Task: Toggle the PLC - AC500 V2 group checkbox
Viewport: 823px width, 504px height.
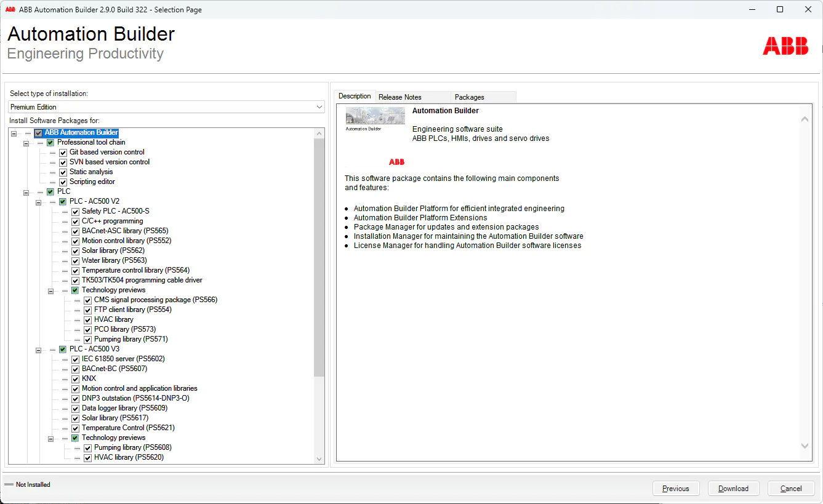Action: 63,201
